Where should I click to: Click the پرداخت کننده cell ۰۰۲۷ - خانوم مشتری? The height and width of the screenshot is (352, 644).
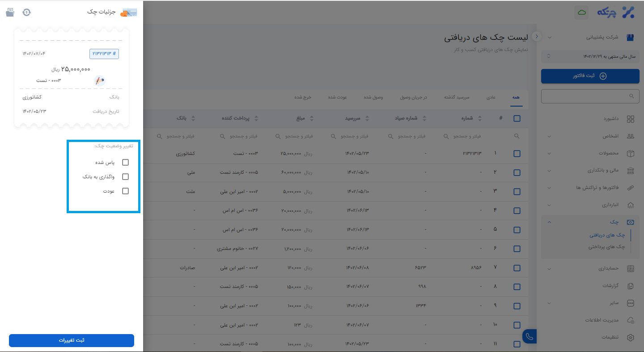tap(238, 249)
